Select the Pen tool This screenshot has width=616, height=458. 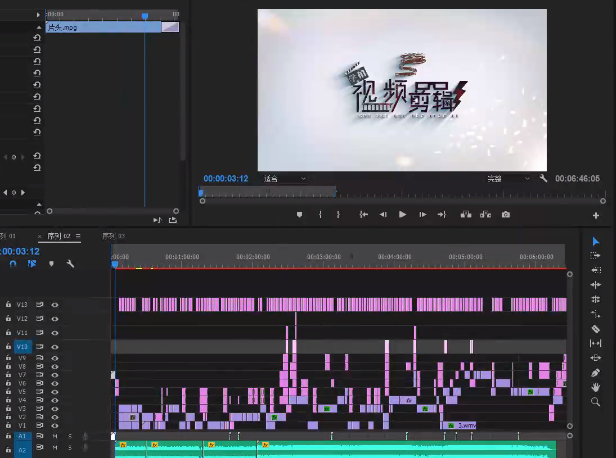[x=596, y=372]
